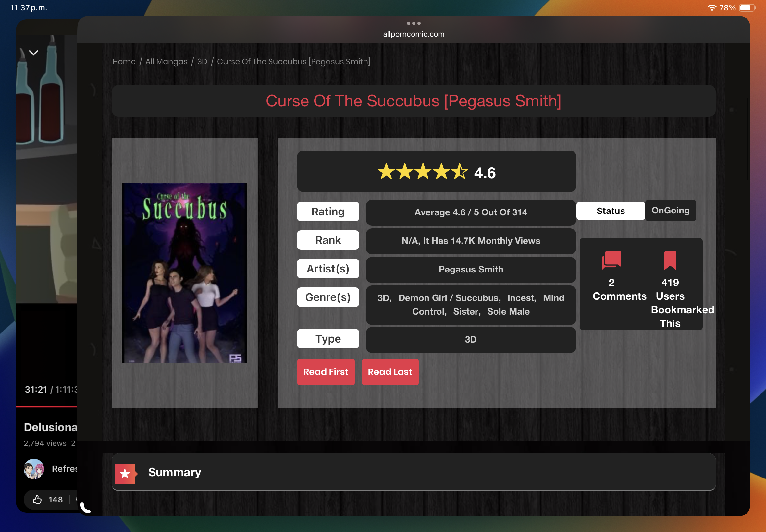Open the Wi-Fi status icon
766x532 pixels.
(711, 8)
